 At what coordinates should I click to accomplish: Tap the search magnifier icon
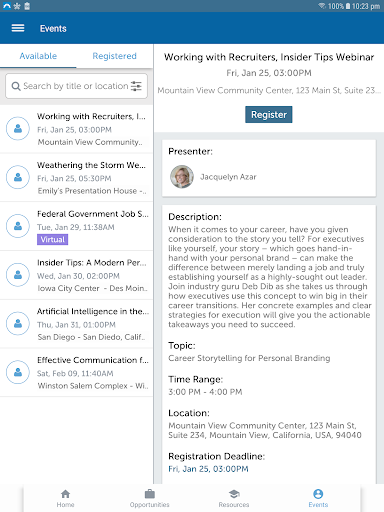[16, 86]
